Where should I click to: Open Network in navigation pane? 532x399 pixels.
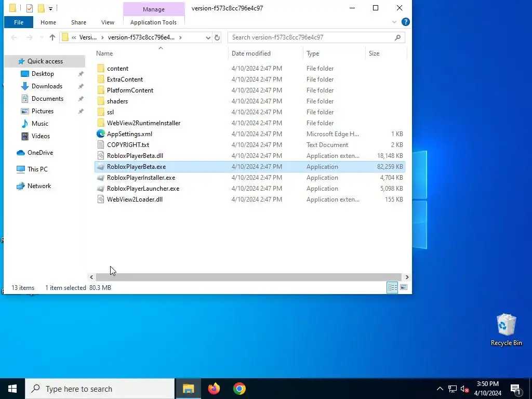tap(39, 186)
